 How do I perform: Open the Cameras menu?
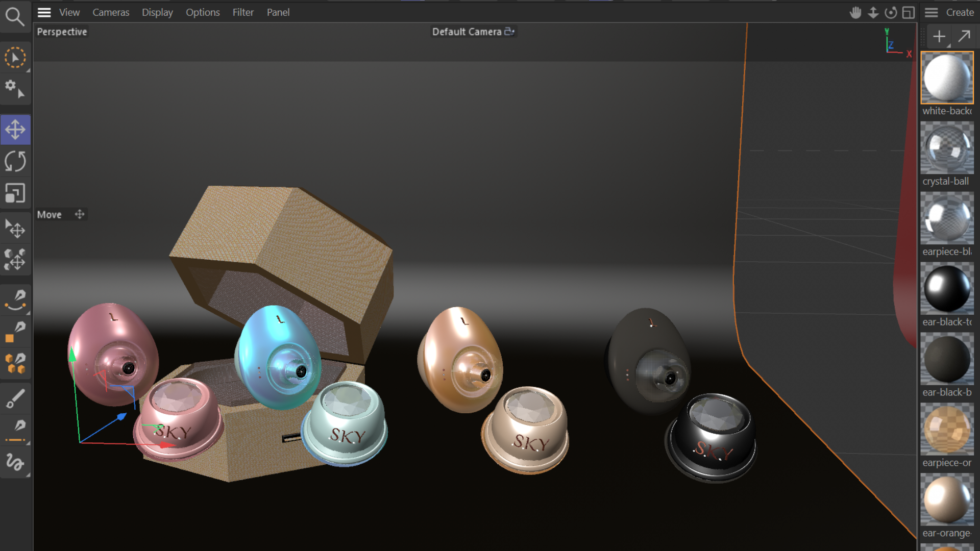pos(111,12)
